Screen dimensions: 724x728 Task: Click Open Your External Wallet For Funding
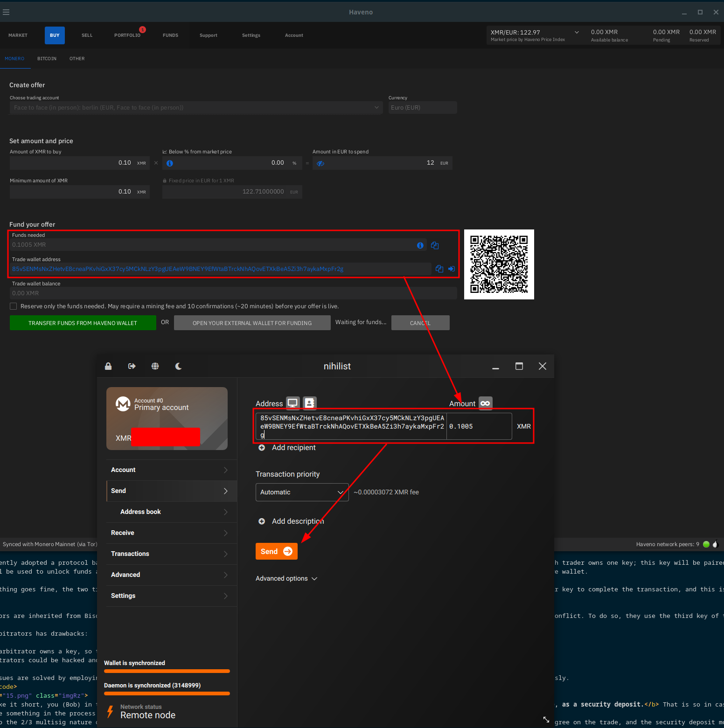click(252, 323)
